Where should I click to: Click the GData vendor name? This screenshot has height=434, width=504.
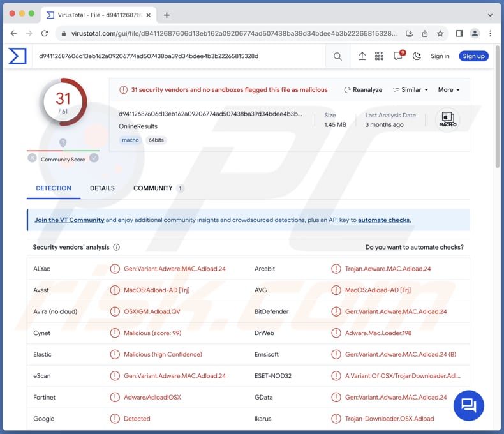[x=263, y=398]
